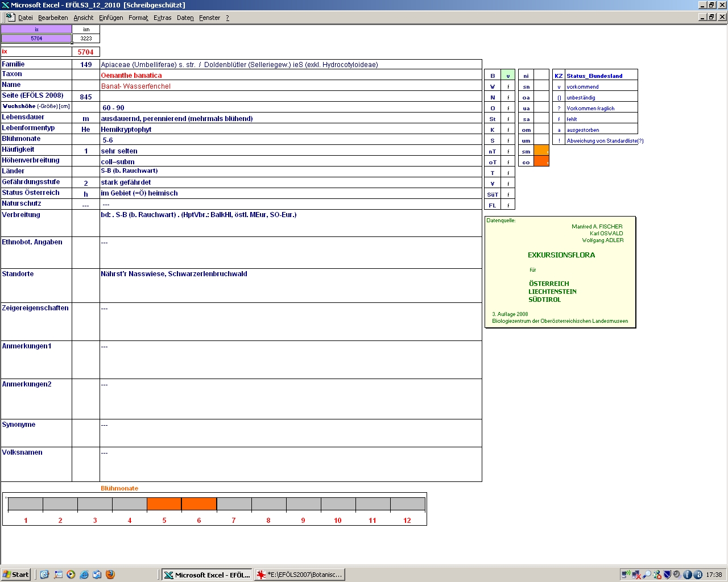
Task: Open the Fenster menu
Action: 210,18
